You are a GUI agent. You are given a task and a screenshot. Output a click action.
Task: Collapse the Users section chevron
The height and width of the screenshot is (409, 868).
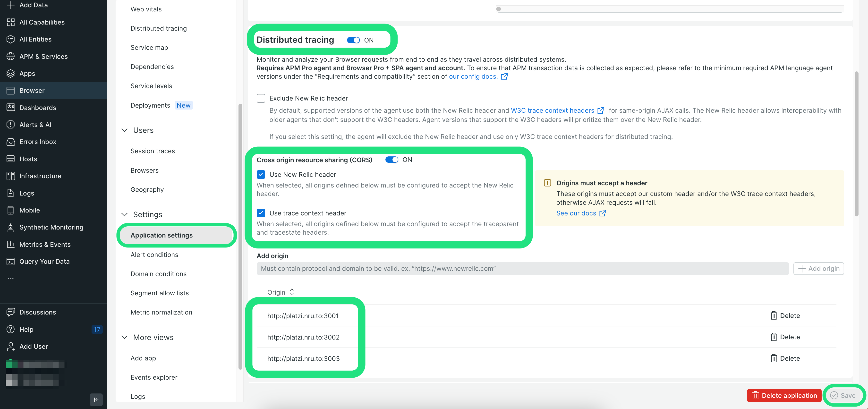coord(124,130)
